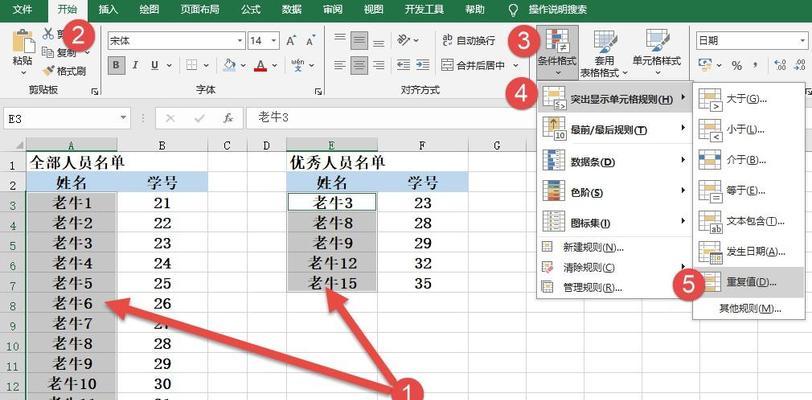Click the decrease font size icon
The height and width of the screenshot is (400, 812).
(310, 41)
